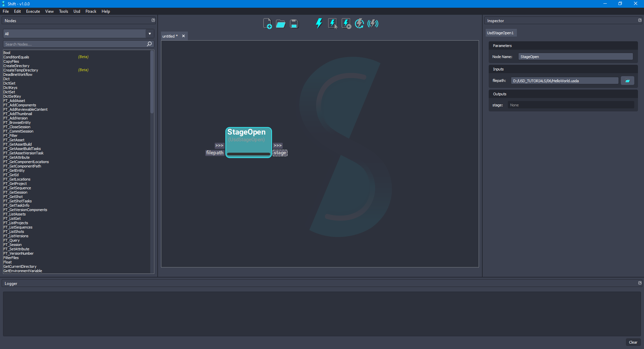This screenshot has width=644, height=349.
Task: Open an existing workflow file
Action: coord(280,23)
